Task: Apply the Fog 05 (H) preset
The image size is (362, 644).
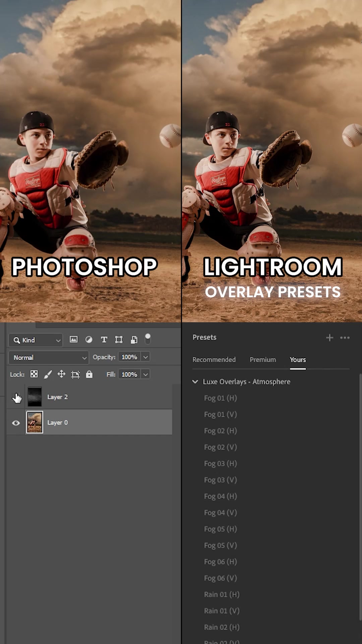Action: click(x=221, y=529)
